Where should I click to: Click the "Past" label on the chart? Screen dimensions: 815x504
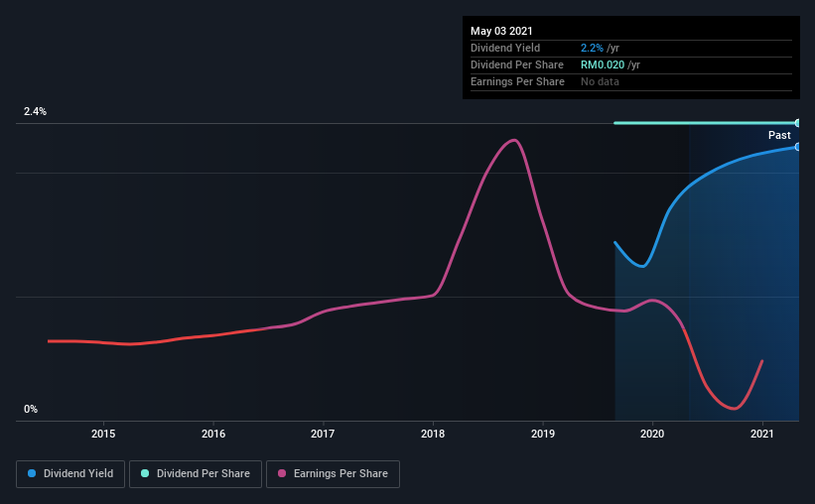[x=779, y=135]
